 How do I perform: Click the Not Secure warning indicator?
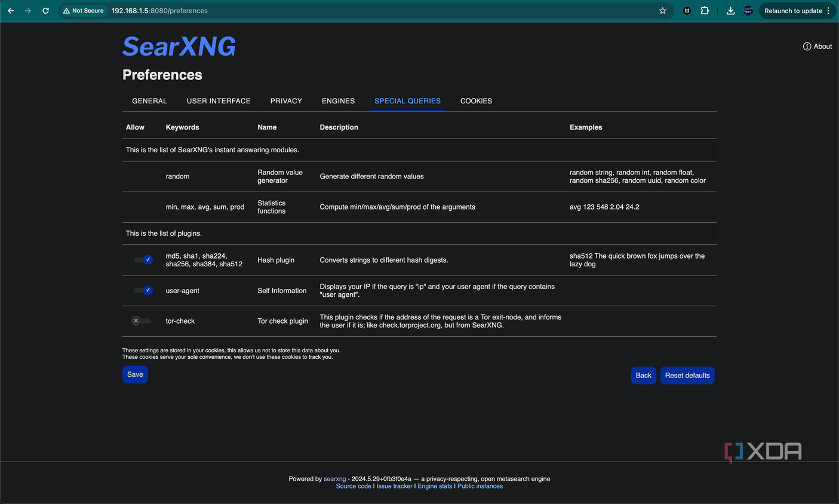pyautogui.click(x=83, y=11)
